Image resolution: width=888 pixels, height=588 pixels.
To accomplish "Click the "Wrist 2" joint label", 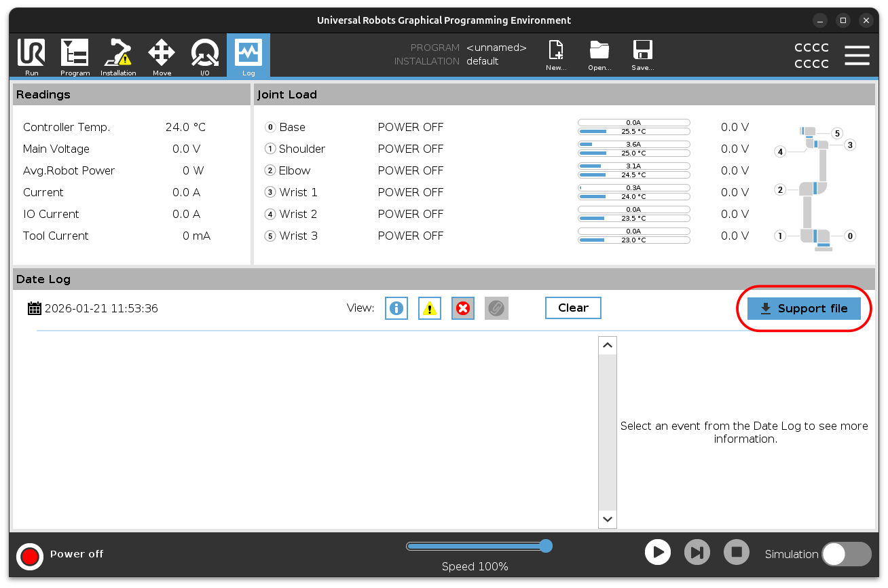I will (299, 214).
